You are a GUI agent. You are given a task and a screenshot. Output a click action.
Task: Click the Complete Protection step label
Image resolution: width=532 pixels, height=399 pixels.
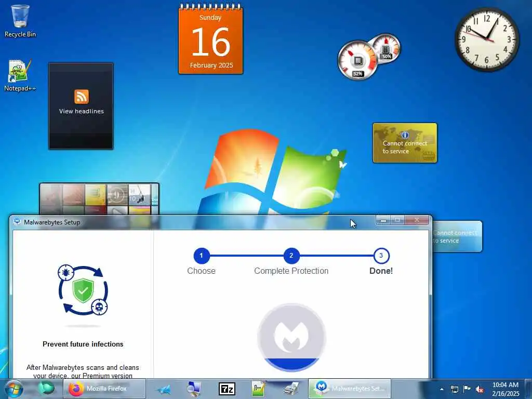291,271
